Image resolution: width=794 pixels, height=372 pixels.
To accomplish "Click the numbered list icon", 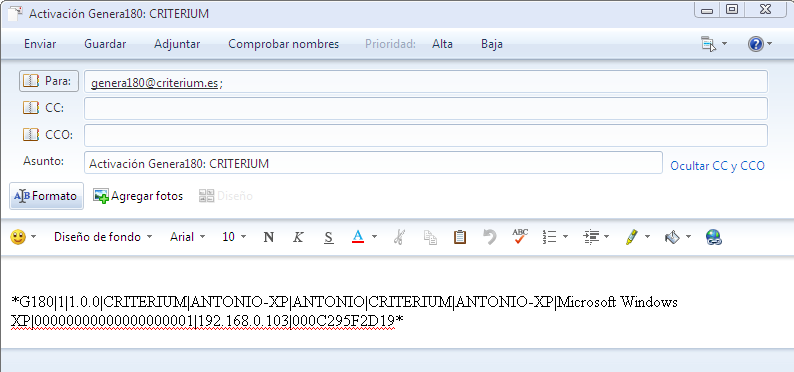I will click(x=549, y=237).
